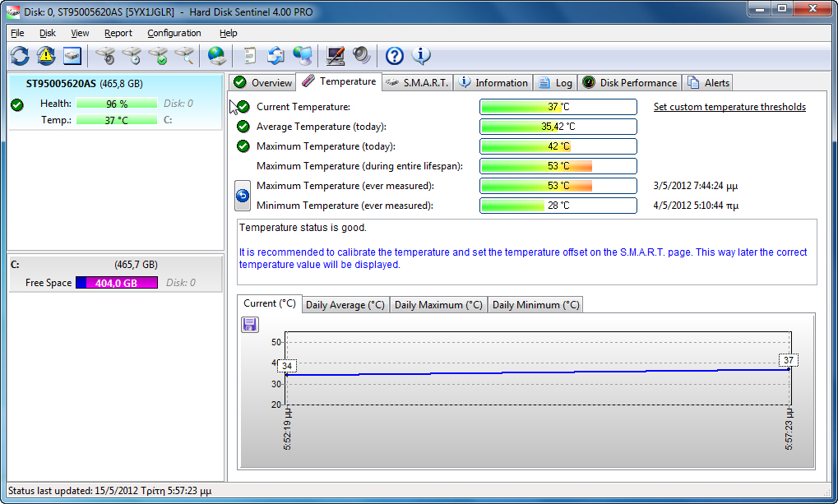Click the lifespan maximum temperature 53 °C bar
The height and width of the screenshot is (504, 838).
coord(558,166)
